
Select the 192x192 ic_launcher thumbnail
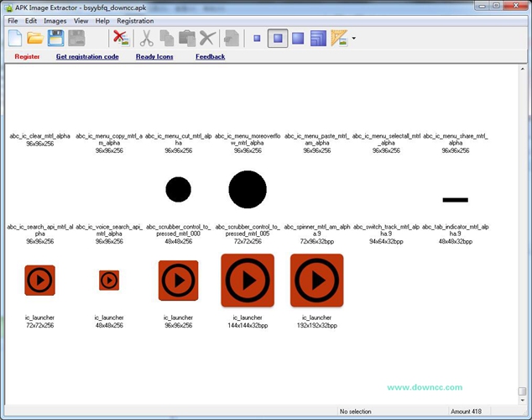click(x=316, y=281)
